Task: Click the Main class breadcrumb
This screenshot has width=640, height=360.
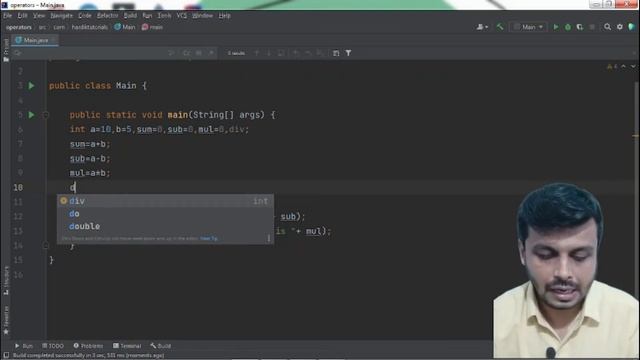Action: point(124,27)
